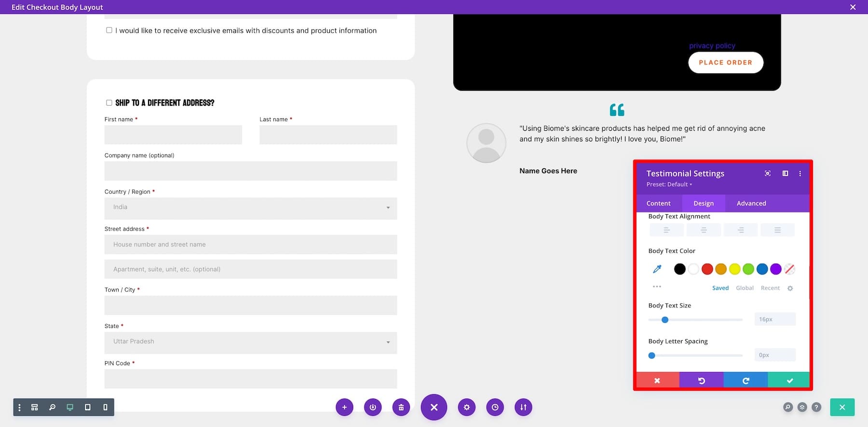
Task: Align body text center
Action: pos(704,230)
